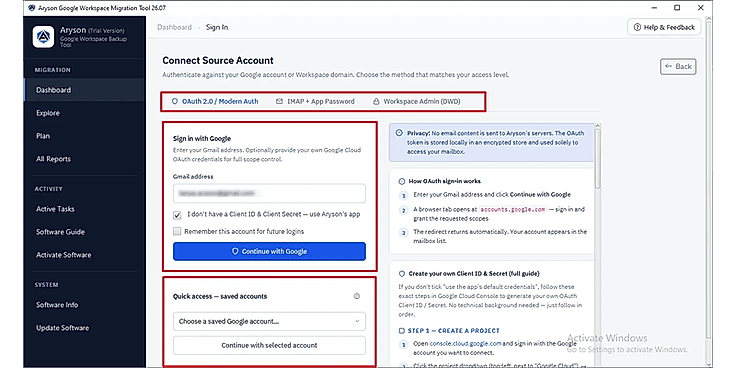The height and width of the screenshot is (368, 736).
Task: Click the shield icon on OAuth 2.0 tab
Action: tap(175, 101)
